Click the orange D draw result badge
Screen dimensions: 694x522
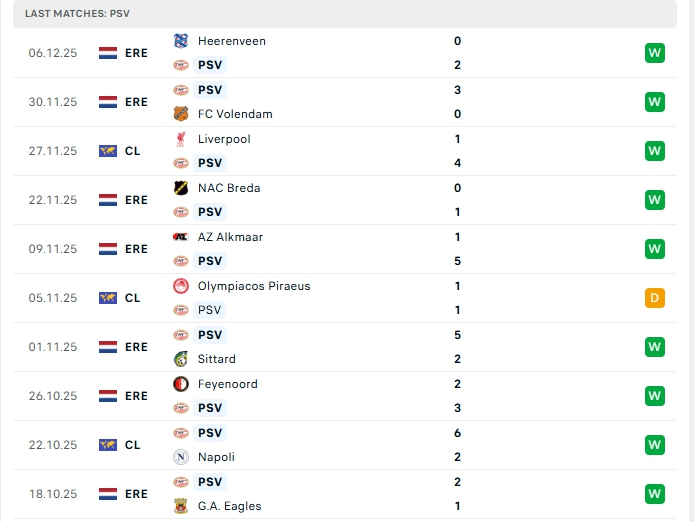(x=655, y=298)
